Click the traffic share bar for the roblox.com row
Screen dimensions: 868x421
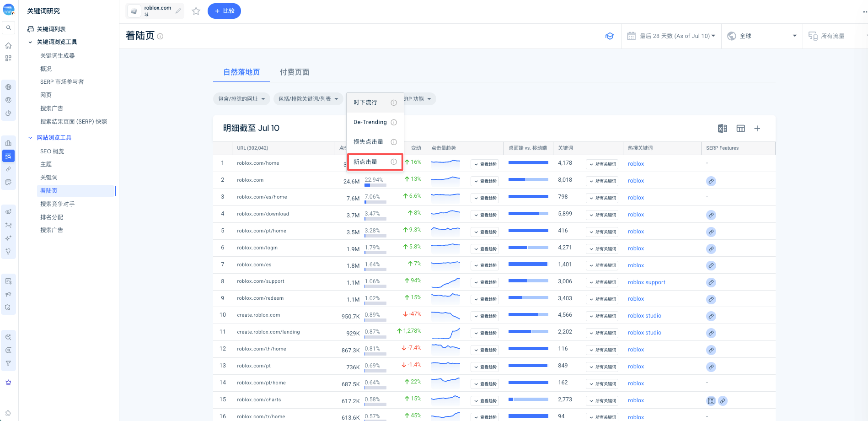tap(375, 185)
